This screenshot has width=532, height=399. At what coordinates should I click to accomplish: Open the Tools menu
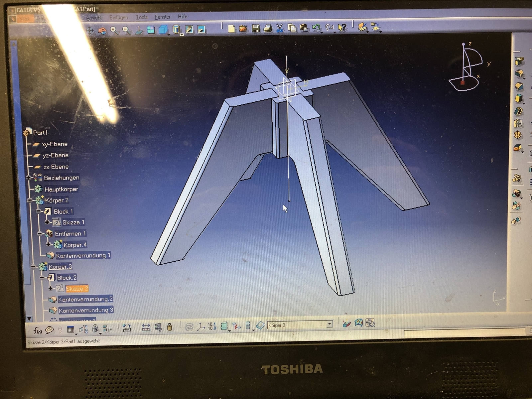pyautogui.click(x=141, y=17)
